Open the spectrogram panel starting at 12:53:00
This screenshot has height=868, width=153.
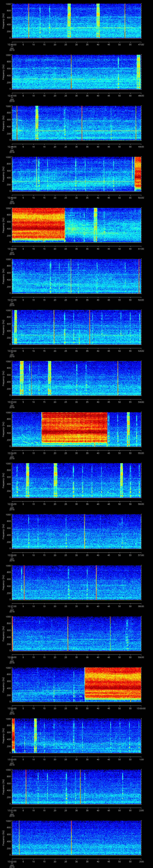[x=77, y=378]
